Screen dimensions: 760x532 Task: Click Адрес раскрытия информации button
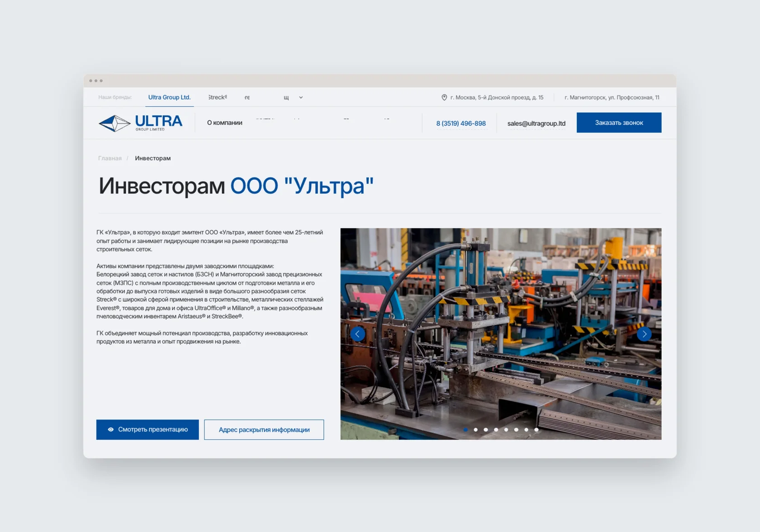coord(264,429)
